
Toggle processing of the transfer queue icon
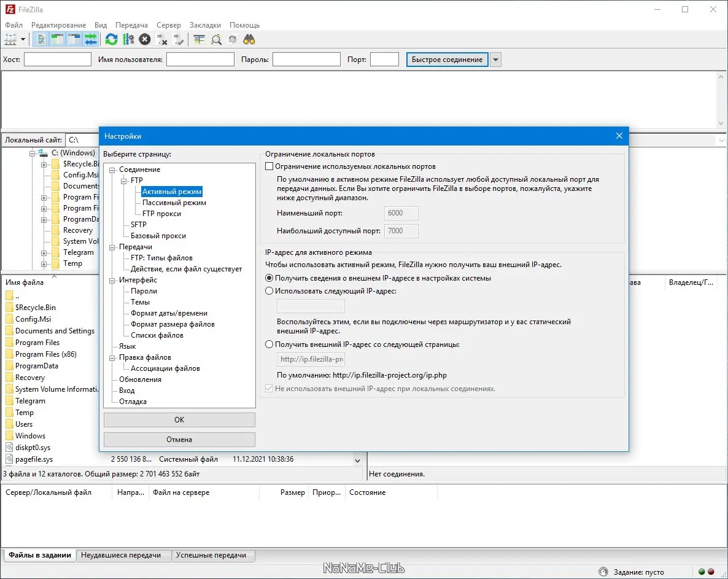pyautogui.click(x=128, y=39)
